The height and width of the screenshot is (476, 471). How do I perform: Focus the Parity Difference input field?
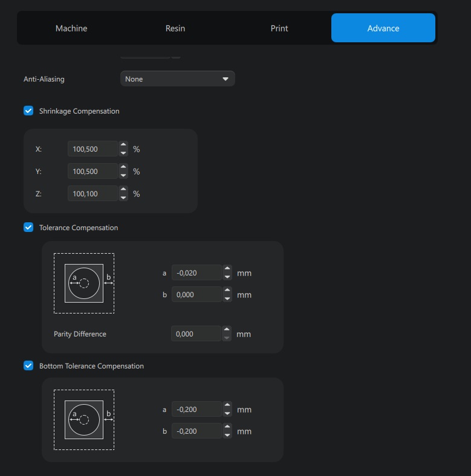tap(195, 334)
